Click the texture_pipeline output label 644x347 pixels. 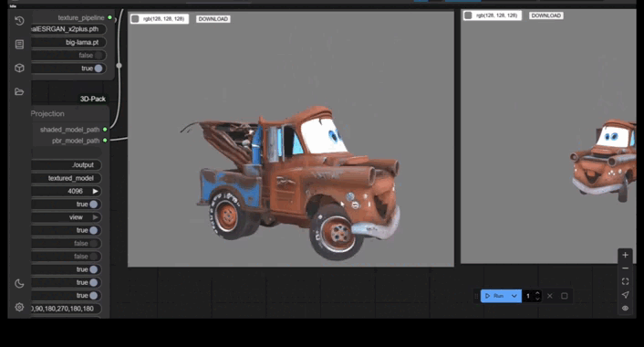click(x=81, y=17)
